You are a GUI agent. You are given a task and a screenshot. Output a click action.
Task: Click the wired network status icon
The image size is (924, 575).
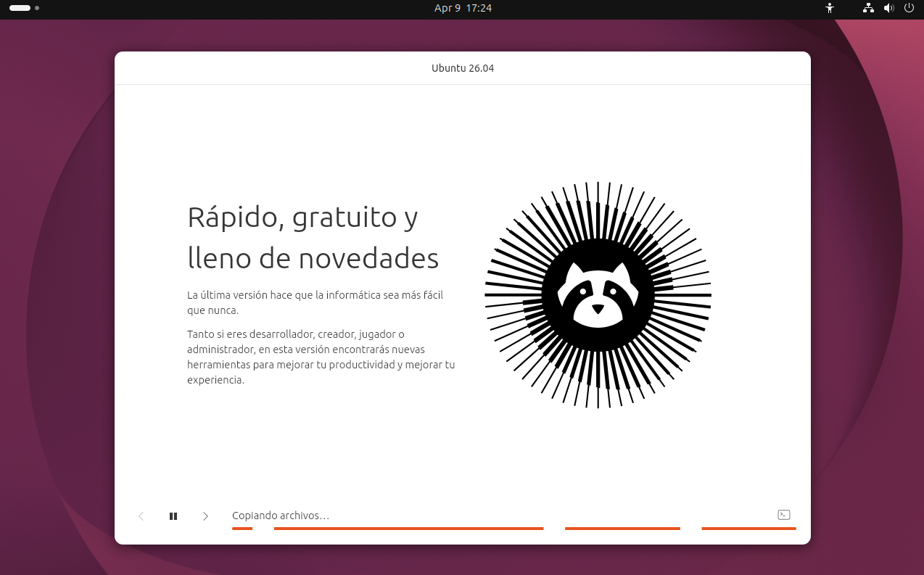pos(868,8)
